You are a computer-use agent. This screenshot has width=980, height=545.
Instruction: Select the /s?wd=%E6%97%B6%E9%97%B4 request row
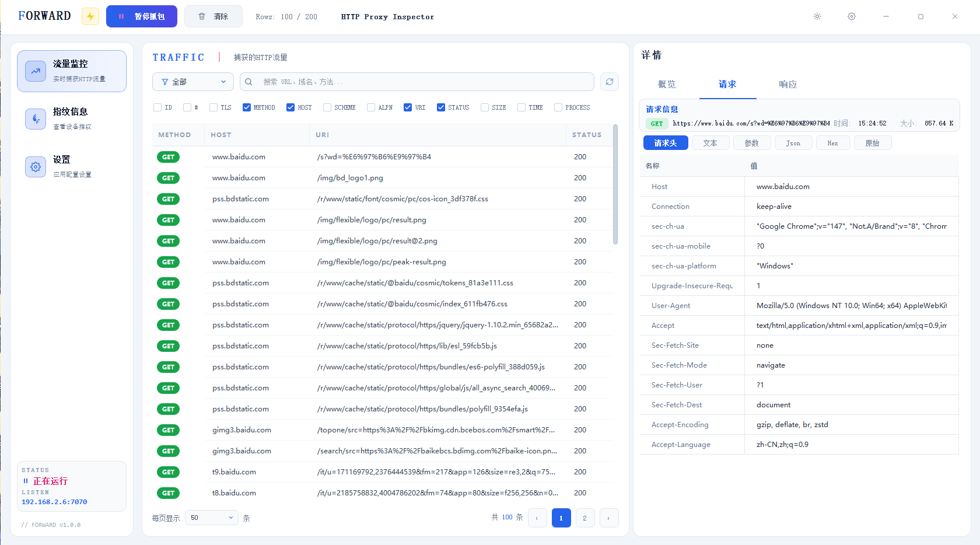(383, 157)
